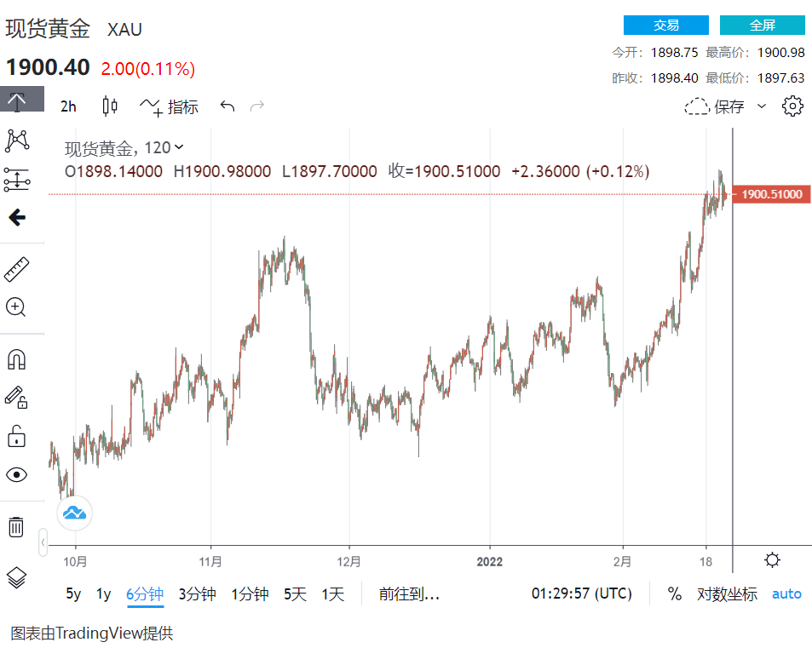This screenshot has width=812, height=648.
Task: Expand the save (保存) dropdown arrow
Action: (762, 106)
